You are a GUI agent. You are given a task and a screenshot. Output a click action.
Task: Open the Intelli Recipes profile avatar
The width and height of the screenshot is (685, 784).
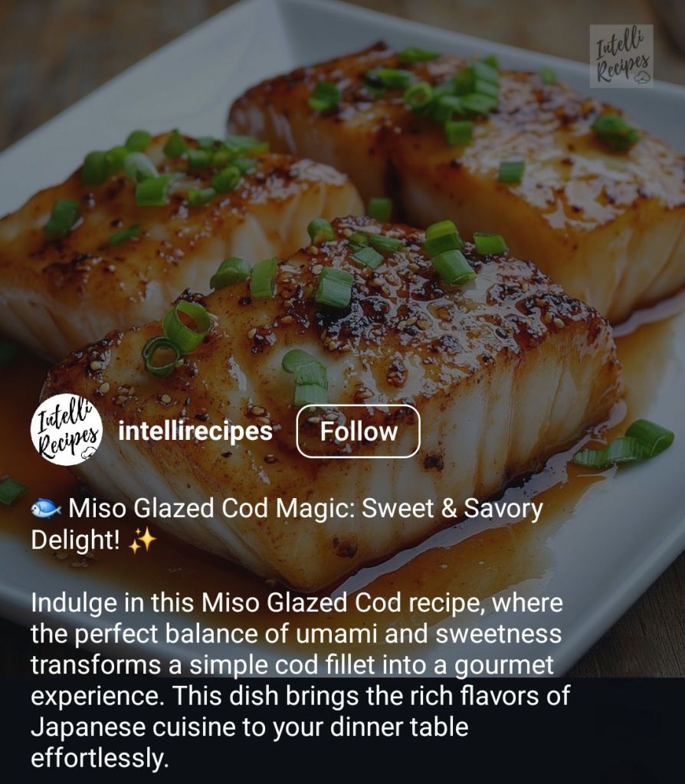click(67, 430)
